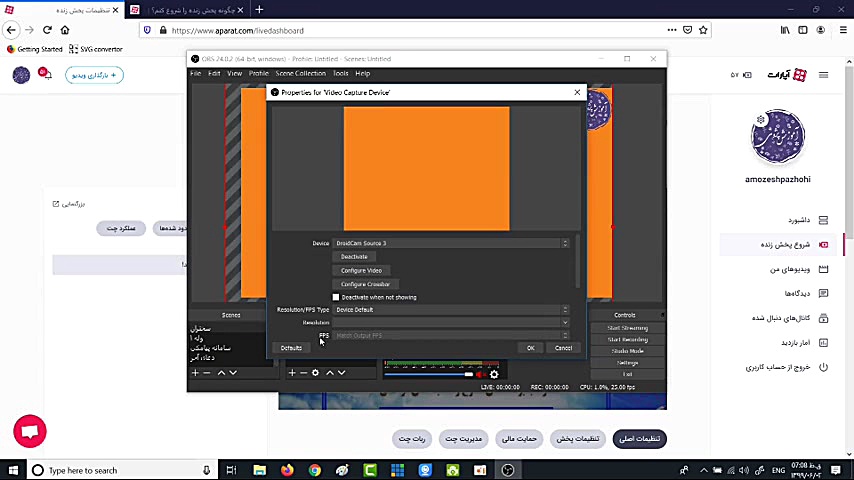
Task: Open the ENG input language indicator in the system tray
Action: [x=779, y=470]
